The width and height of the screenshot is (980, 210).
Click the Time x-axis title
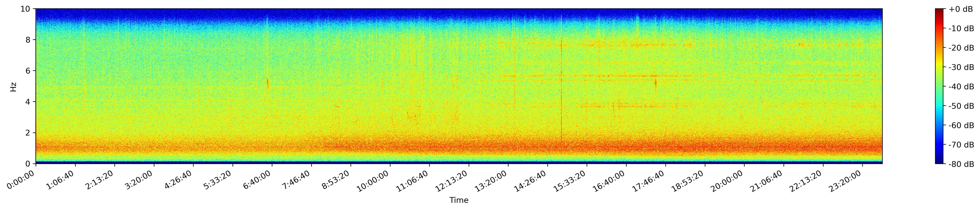point(459,200)
